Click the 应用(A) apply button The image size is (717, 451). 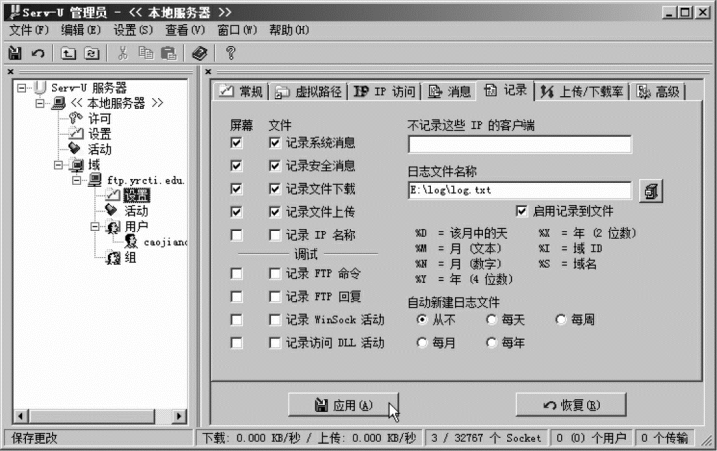point(343,405)
